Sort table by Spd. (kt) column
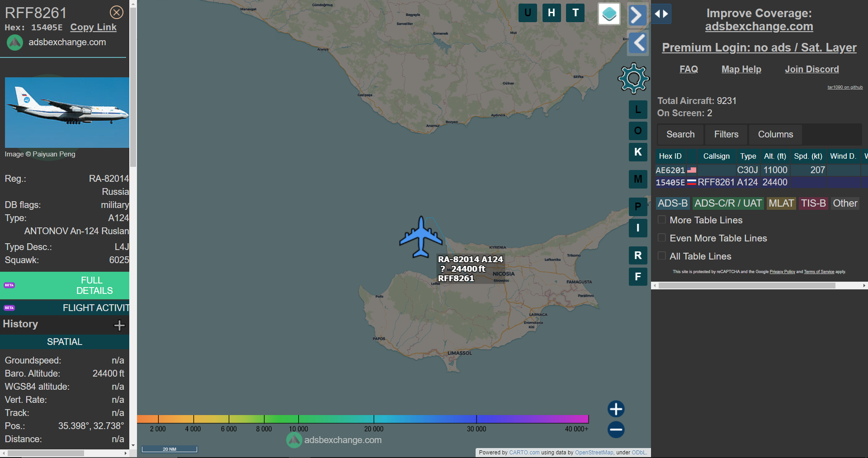 [808, 156]
